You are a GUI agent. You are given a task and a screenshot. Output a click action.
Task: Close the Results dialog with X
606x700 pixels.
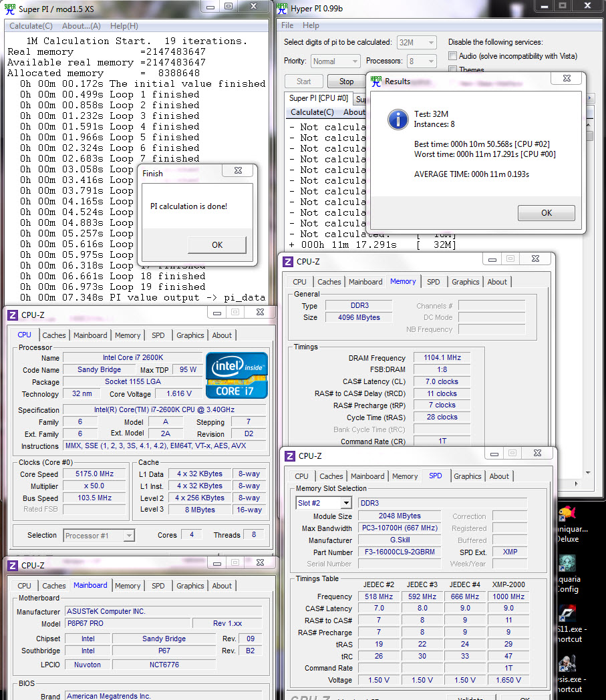click(567, 78)
